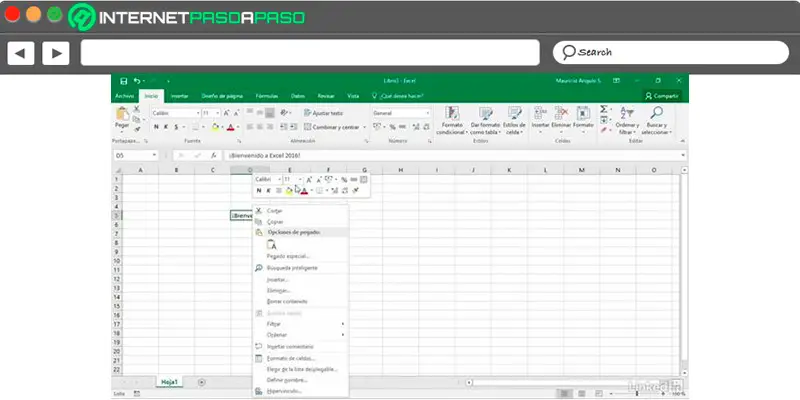800x400 pixels.
Task: Switch to the Insertar ribbon tab
Action: point(180,96)
